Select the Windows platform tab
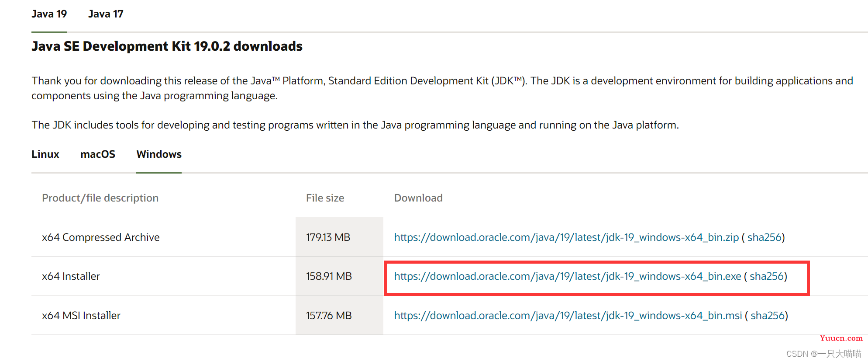This screenshot has width=868, height=362. [x=159, y=154]
